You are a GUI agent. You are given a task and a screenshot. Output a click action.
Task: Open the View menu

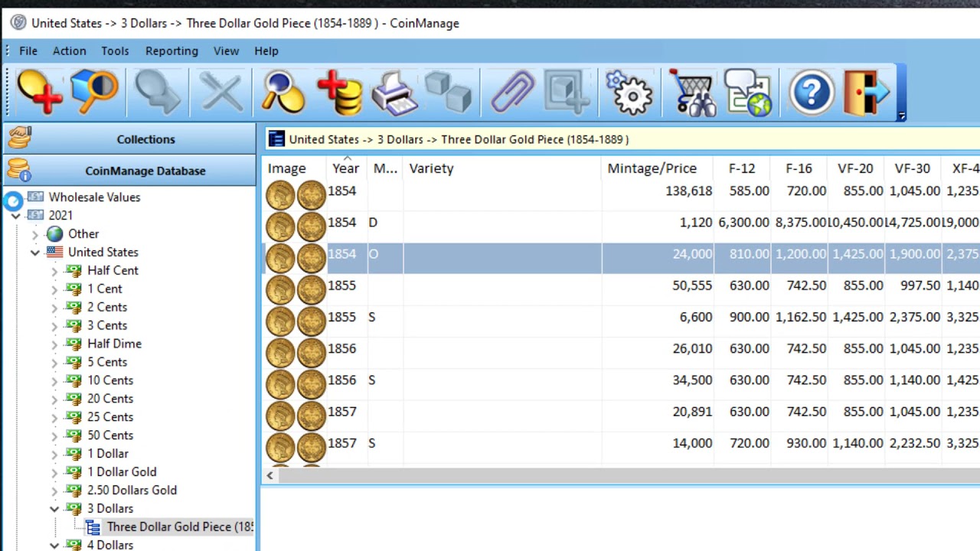[x=226, y=51]
